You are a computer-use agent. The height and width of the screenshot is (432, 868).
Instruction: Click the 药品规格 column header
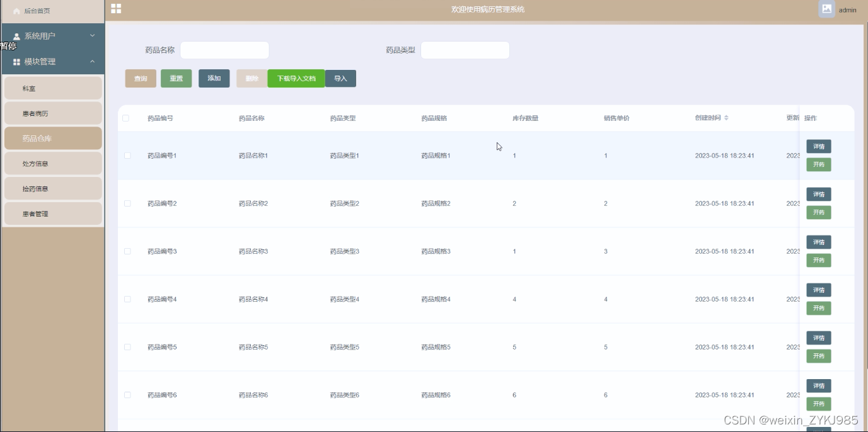point(434,118)
